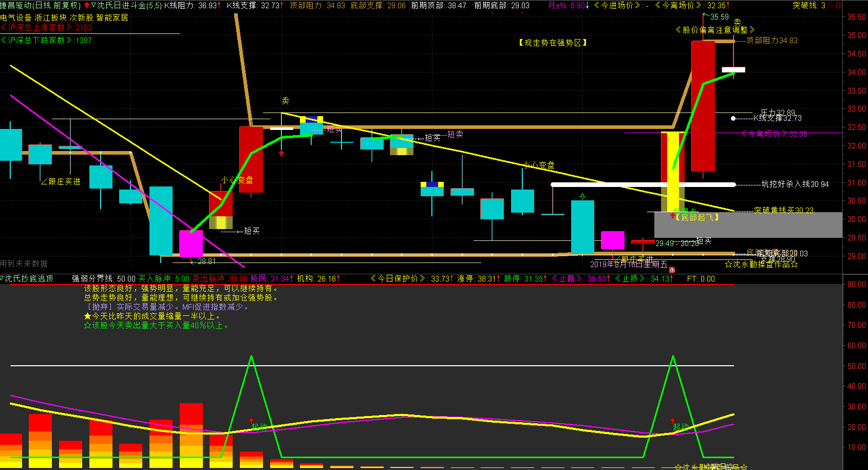This screenshot has height=470, width=868.
Task: Click 《沪深总上涨家数》:2103
Action: (x=46, y=28)
